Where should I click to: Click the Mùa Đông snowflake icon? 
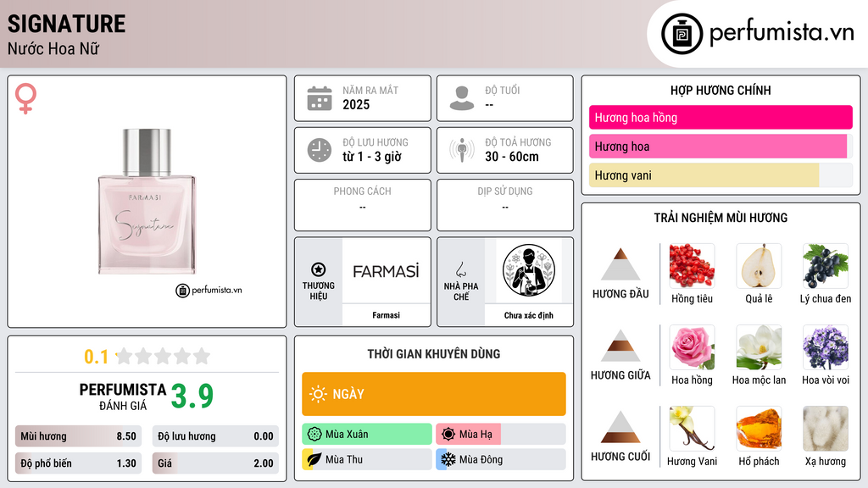[x=448, y=459]
